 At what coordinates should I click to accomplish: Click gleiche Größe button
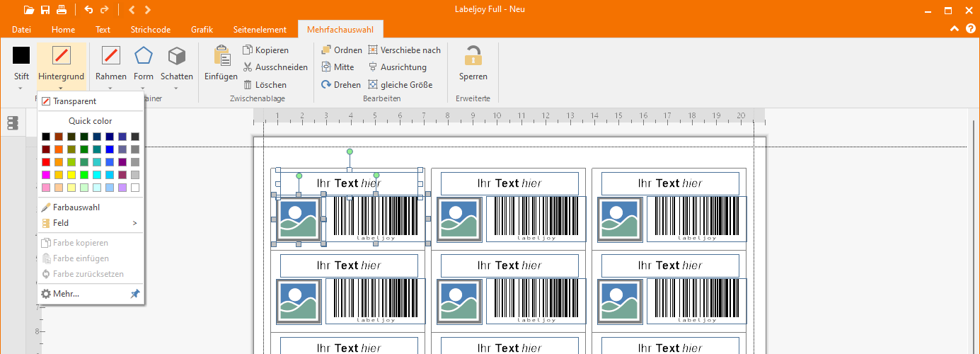400,84
